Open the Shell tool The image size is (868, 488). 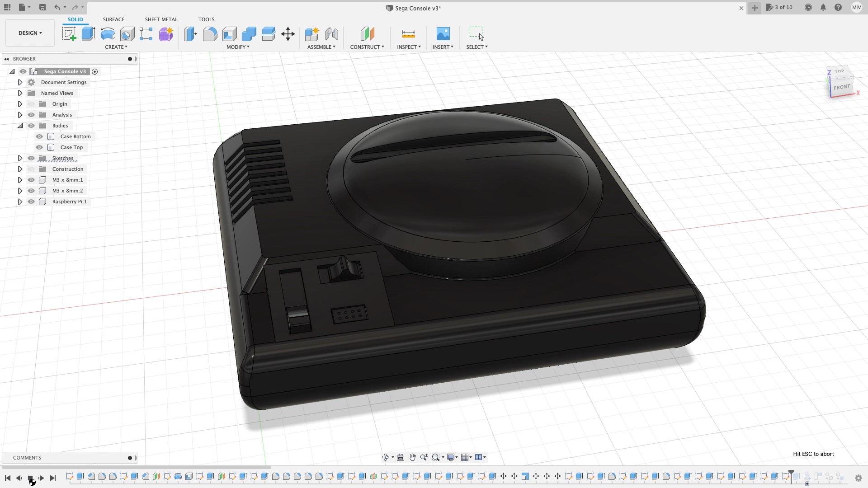[229, 34]
